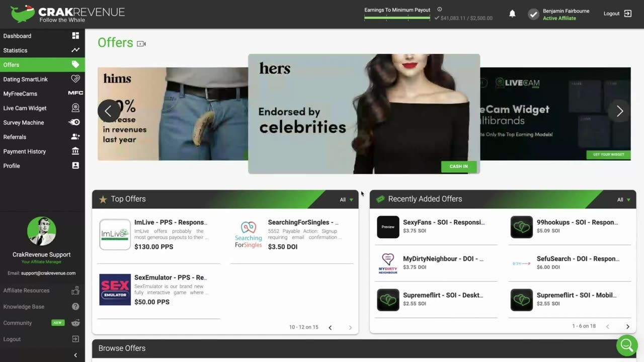Click the Knowledge Base question mark icon
644x362 pixels.
pyautogui.click(x=75, y=307)
